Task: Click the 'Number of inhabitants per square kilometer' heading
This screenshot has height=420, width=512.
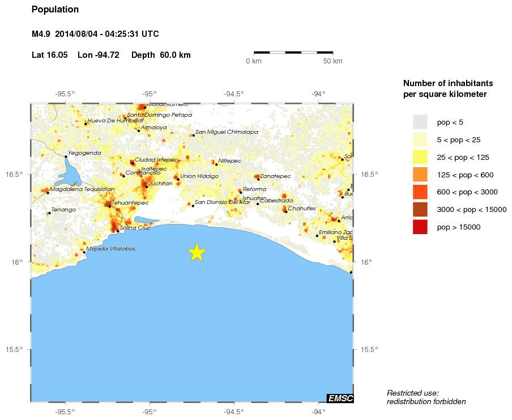Action: pyautogui.click(x=448, y=88)
